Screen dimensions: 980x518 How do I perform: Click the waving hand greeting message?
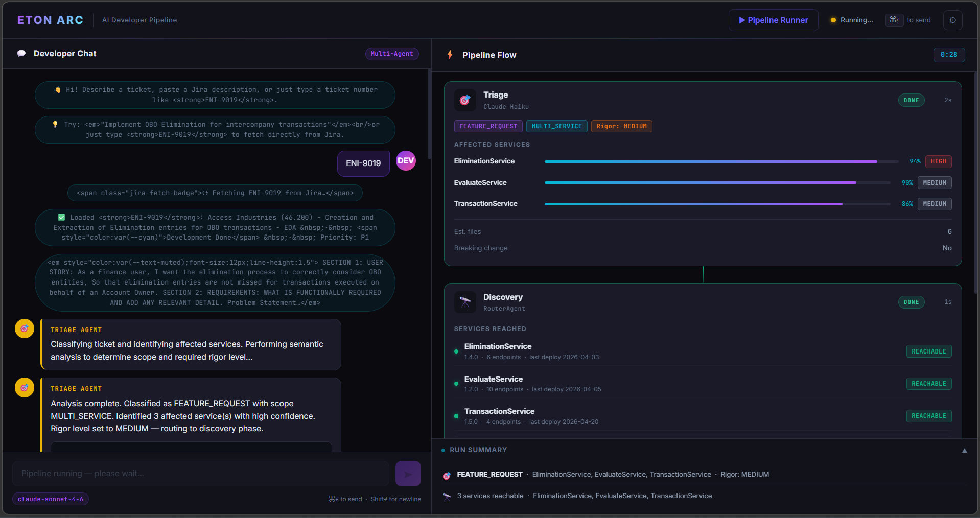[x=215, y=95]
